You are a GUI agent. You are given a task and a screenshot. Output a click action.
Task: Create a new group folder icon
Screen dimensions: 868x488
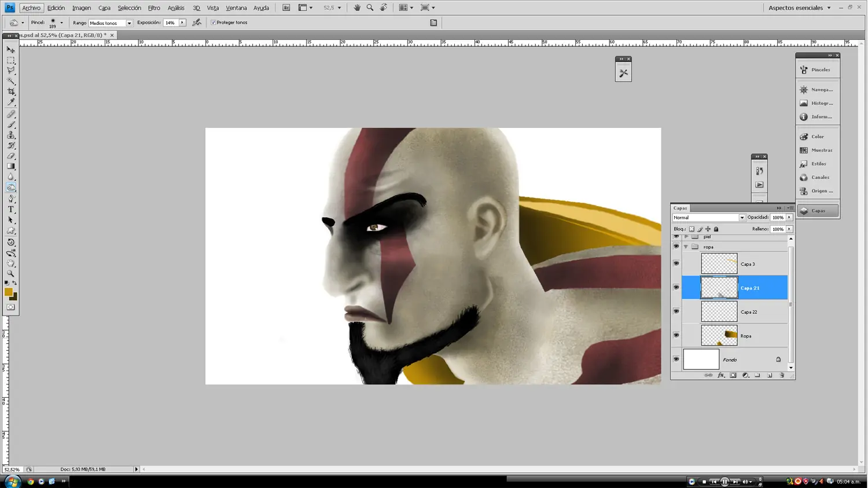pos(757,376)
